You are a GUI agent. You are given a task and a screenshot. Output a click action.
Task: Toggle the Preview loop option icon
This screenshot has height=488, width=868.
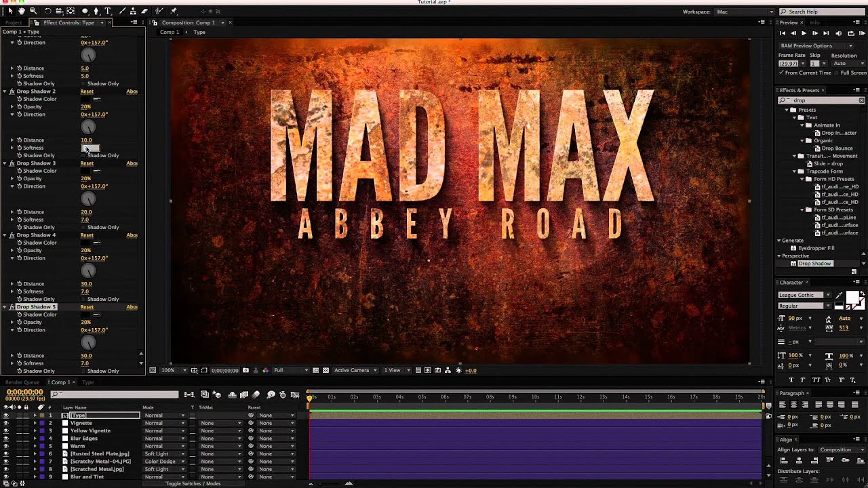tap(851, 33)
